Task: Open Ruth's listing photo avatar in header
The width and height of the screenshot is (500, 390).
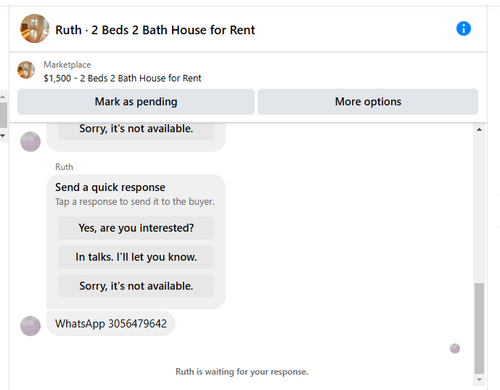Action: click(35, 29)
